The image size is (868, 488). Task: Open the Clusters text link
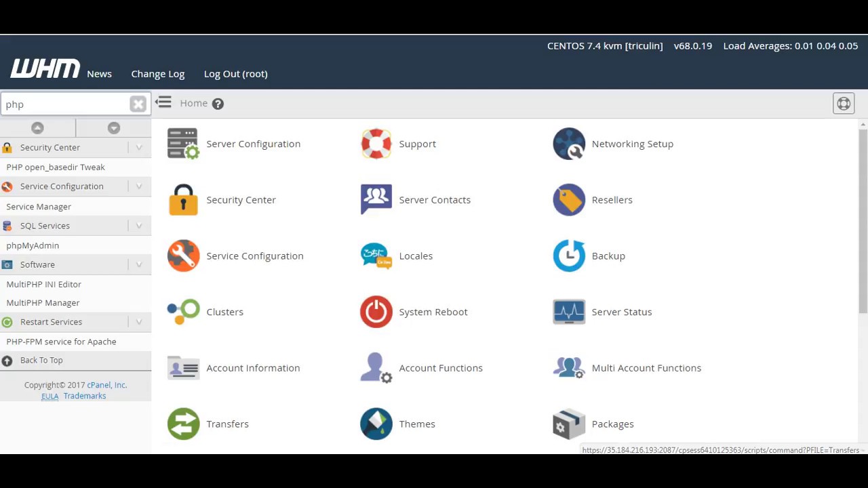pos(224,312)
